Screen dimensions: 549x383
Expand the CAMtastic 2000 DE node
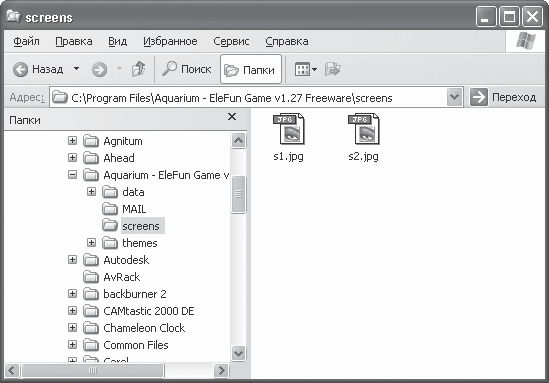click(x=72, y=311)
